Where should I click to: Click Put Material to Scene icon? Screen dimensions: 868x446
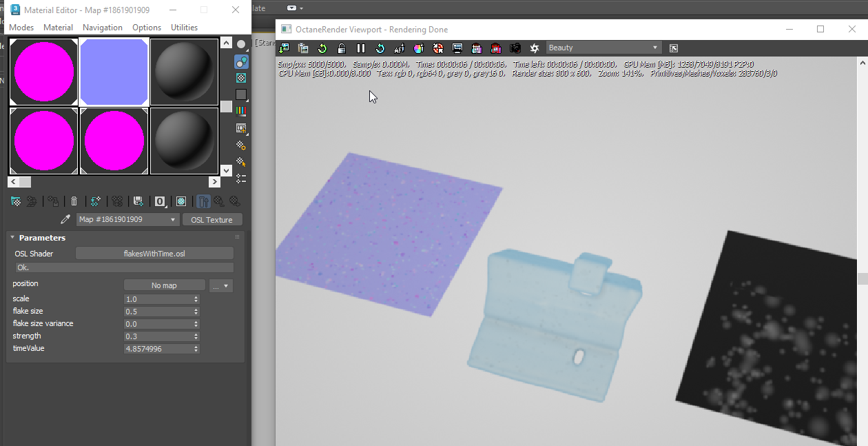coord(32,201)
